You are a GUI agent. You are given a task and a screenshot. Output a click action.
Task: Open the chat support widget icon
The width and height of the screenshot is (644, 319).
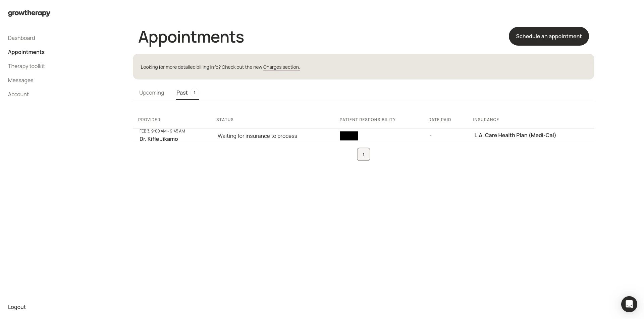click(629, 304)
